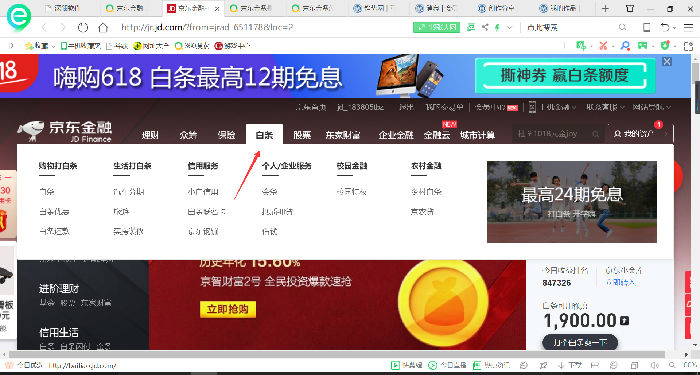Open the browser home page icon
This screenshot has height=375, width=700.
(x=103, y=28)
